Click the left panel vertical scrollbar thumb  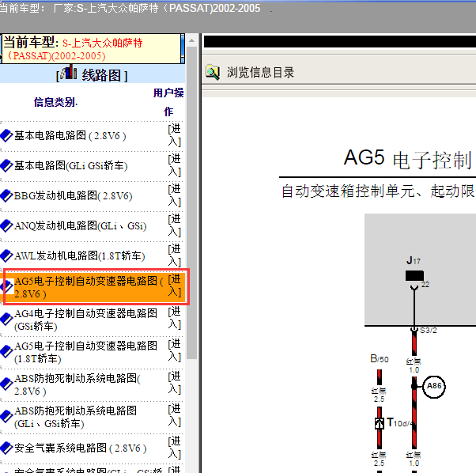(191, 202)
